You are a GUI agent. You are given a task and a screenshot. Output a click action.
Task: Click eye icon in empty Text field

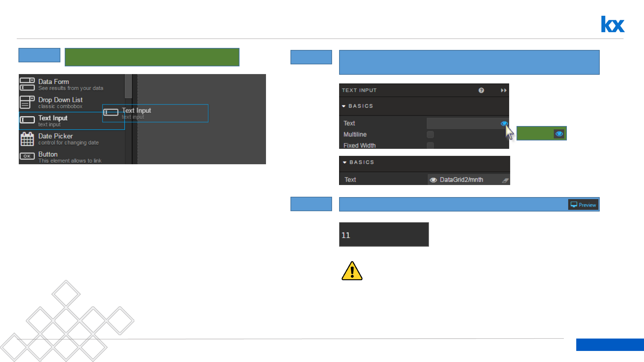504,123
